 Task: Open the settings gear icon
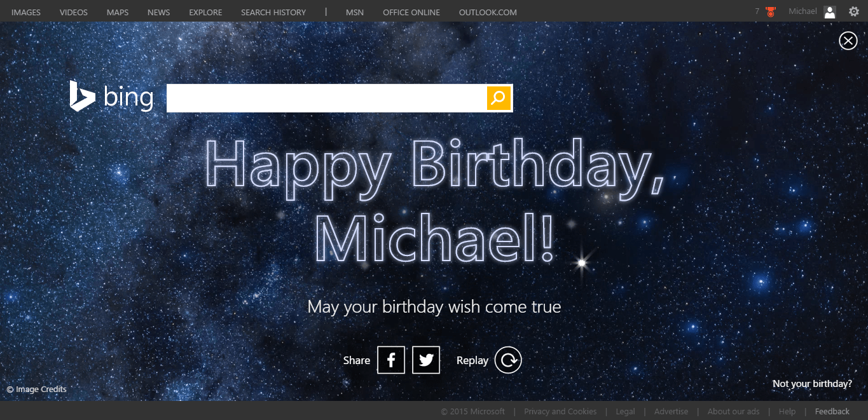tap(853, 11)
